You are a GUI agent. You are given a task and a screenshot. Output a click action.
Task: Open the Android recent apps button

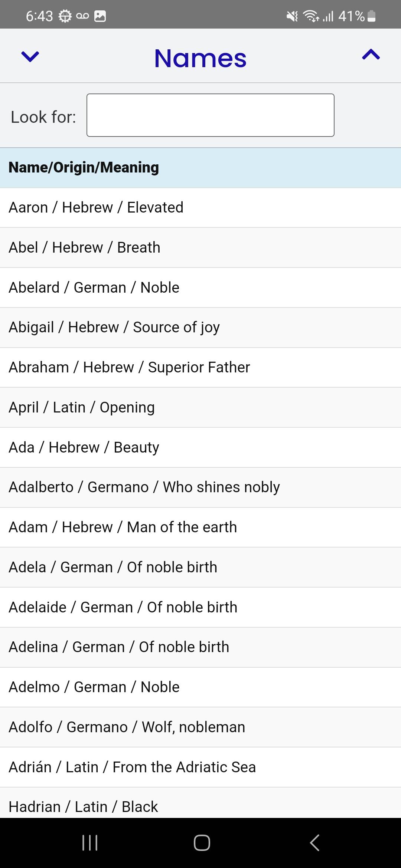coord(90,842)
